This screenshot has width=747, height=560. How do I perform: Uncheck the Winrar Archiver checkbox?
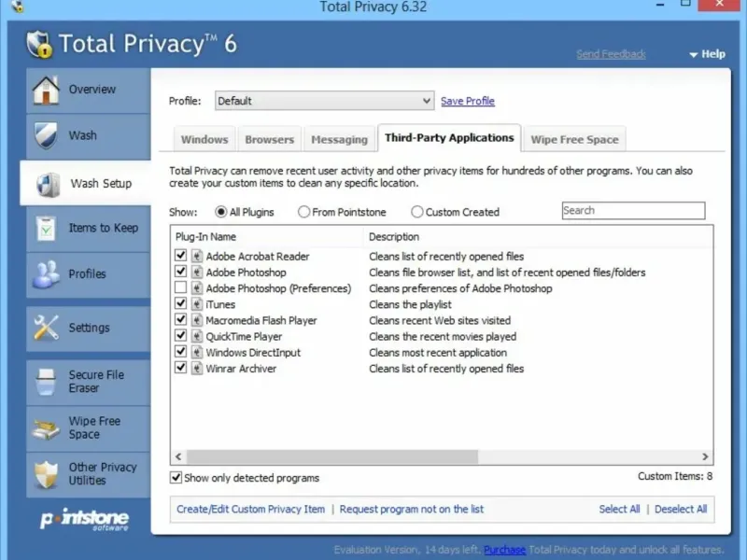coord(180,368)
